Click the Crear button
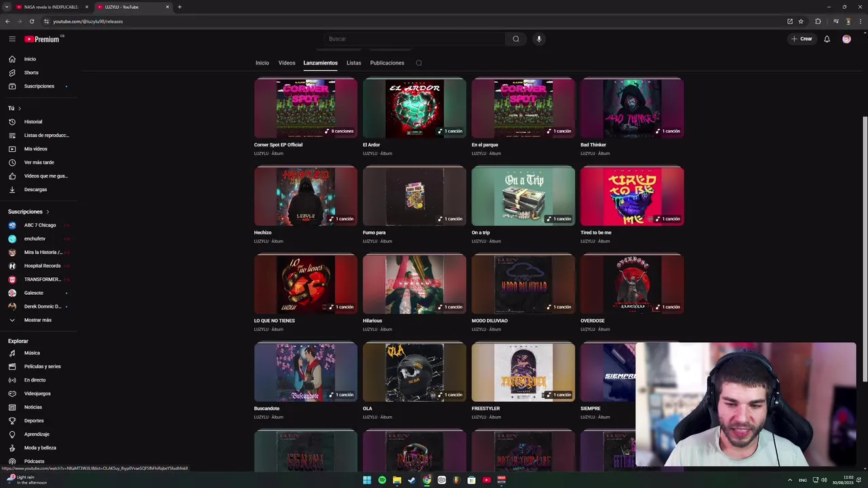 coord(802,39)
